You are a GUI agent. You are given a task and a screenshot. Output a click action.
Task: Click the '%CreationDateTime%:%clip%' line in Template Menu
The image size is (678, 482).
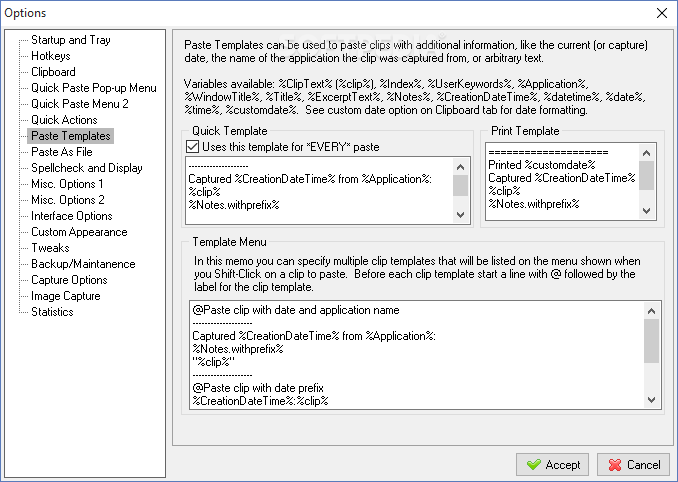260,401
